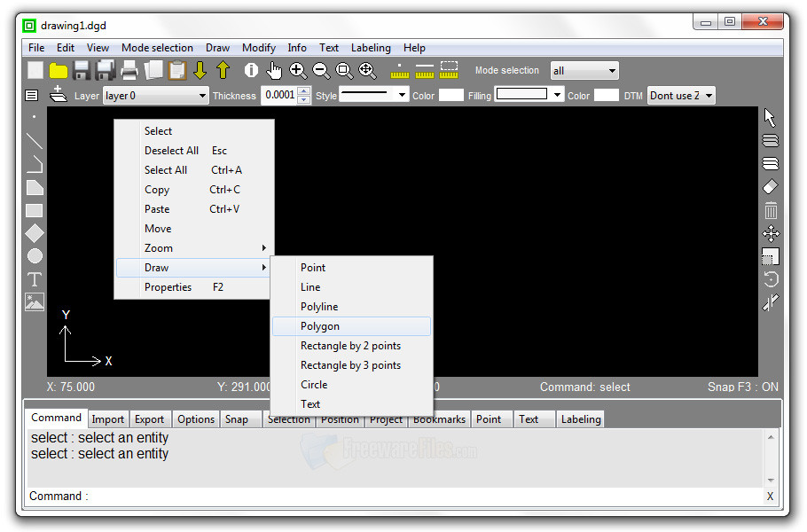Viewport: 807px width, 532px height.
Task: Open a file with the yellow folder icon
Action: (59, 70)
